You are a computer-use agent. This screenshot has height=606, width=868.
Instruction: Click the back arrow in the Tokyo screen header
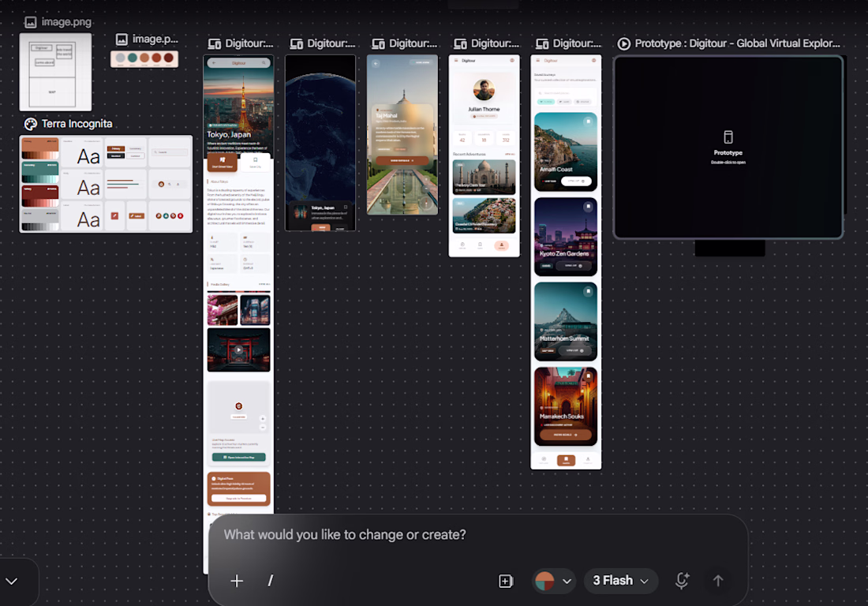click(214, 63)
